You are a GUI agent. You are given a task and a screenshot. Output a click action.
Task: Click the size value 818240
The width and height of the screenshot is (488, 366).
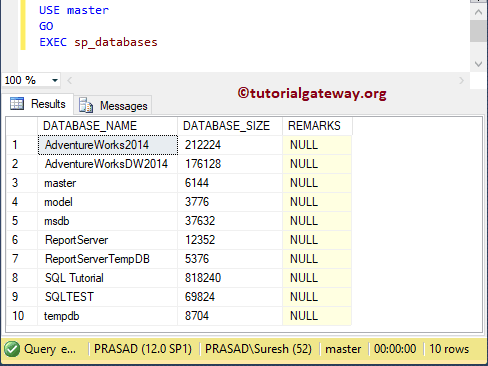pyautogui.click(x=203, y=278)
